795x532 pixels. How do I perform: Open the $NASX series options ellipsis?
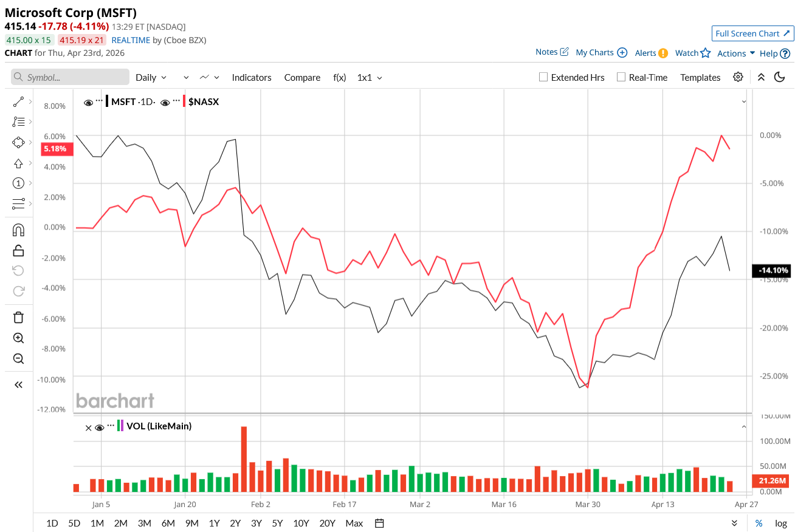click(175, 101)
